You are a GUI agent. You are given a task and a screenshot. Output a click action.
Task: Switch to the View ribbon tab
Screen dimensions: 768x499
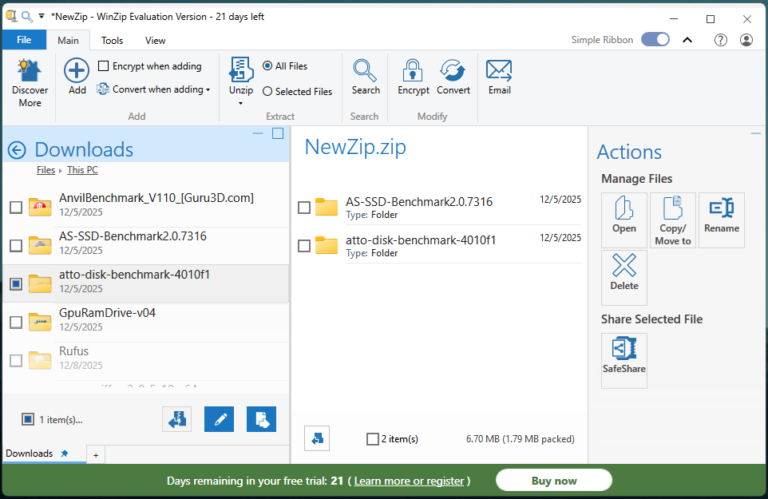pyautogui.click(x=155, y=40)
